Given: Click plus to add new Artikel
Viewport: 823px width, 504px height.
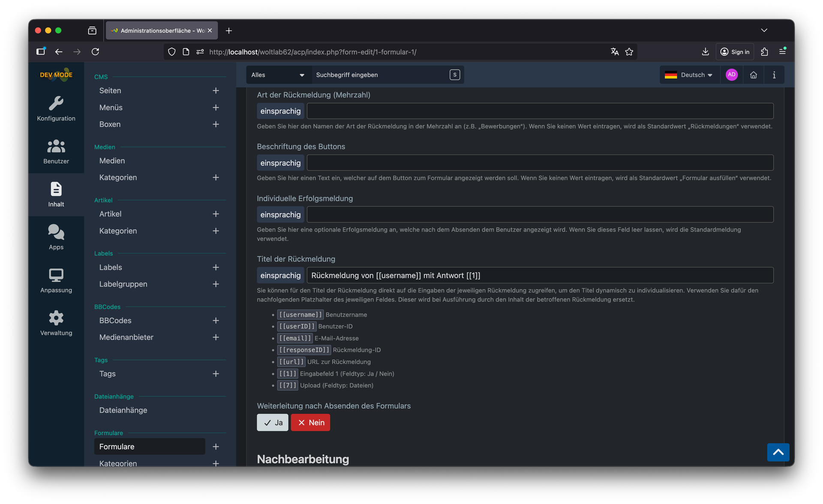Looking at the screenshot, I should [216, 214].
